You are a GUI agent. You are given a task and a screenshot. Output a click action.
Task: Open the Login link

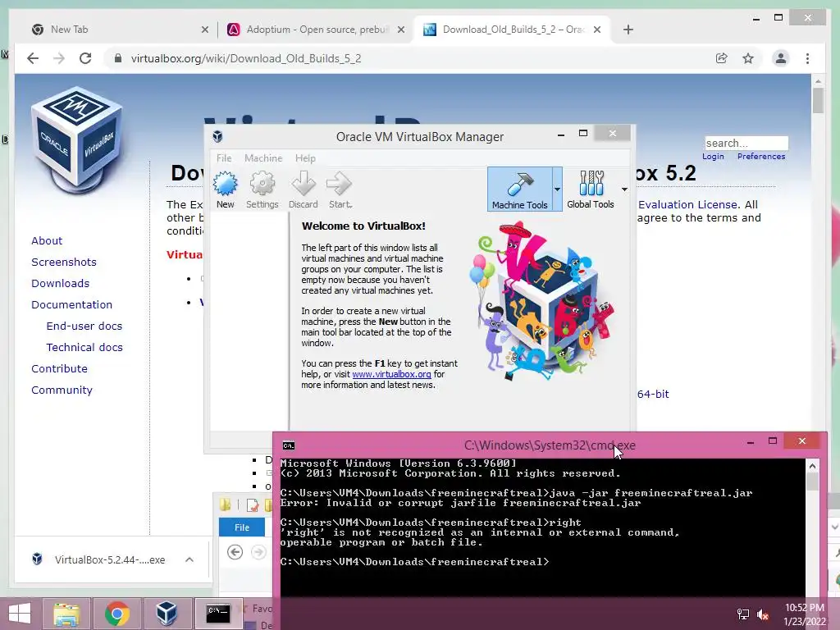click(x=713, y=157)
